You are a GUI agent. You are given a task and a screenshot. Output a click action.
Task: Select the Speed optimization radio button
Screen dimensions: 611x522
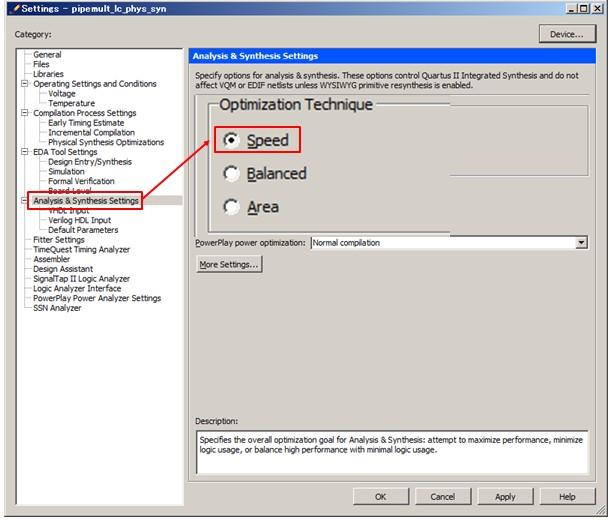[232, 141]
